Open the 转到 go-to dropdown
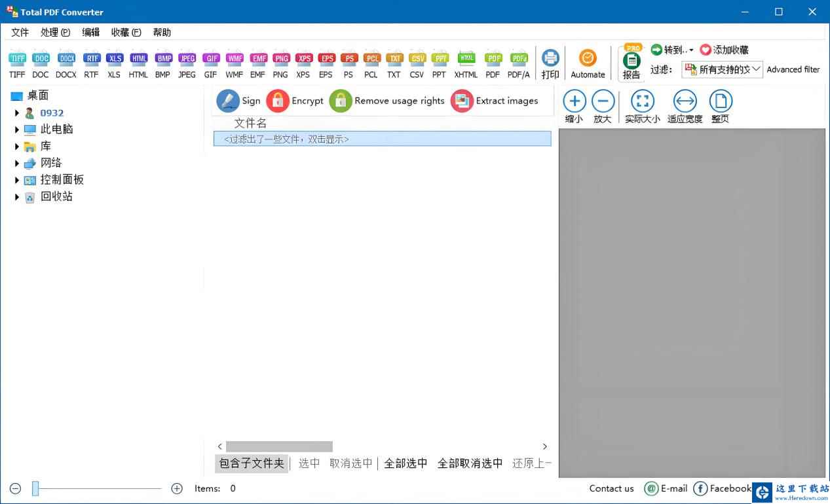Viewport: 830px width, 504px height. [x=672, y=50]
